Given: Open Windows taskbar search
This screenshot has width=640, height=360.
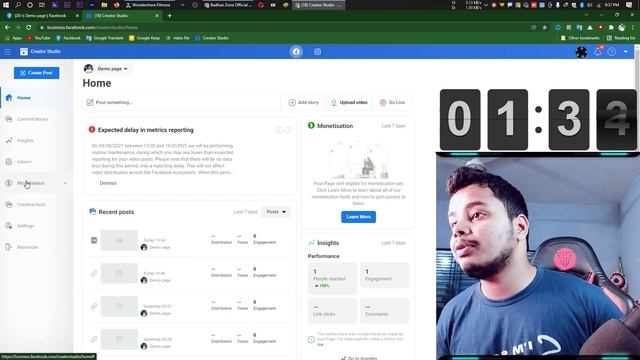Looking at the screenshot, I should pyautogui.click(x=18, y=5).
